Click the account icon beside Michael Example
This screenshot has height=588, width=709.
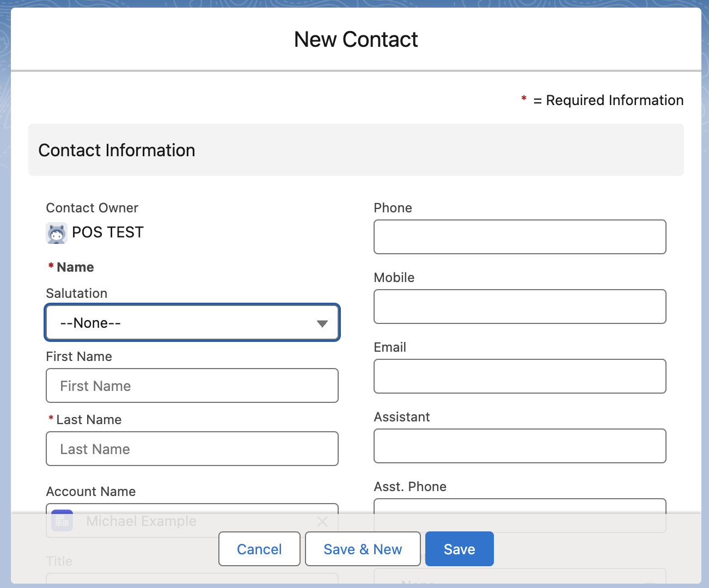[62, 521]
